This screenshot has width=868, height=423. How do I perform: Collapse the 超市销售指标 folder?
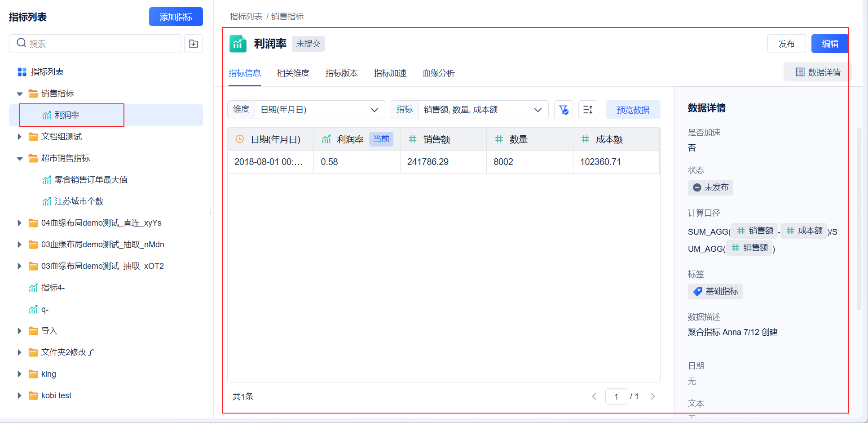pos(20,158)
